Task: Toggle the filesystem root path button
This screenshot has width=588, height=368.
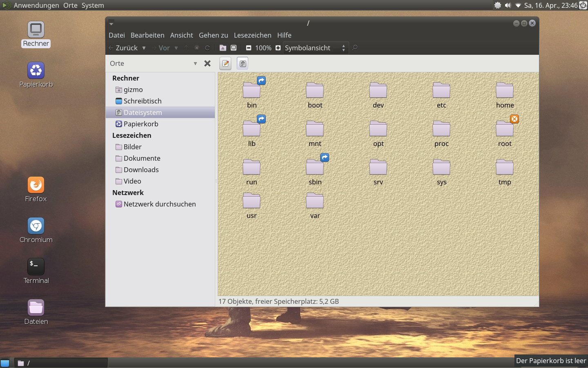Action: [x=243, y=63]
